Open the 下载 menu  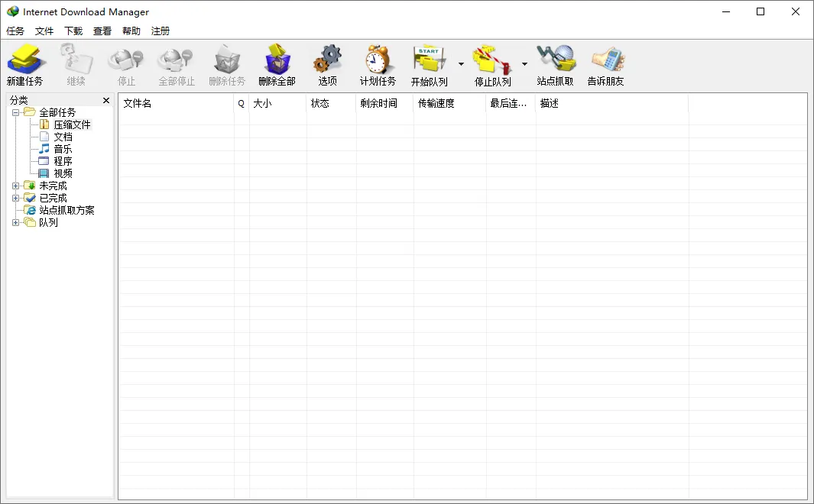(73, 31)
